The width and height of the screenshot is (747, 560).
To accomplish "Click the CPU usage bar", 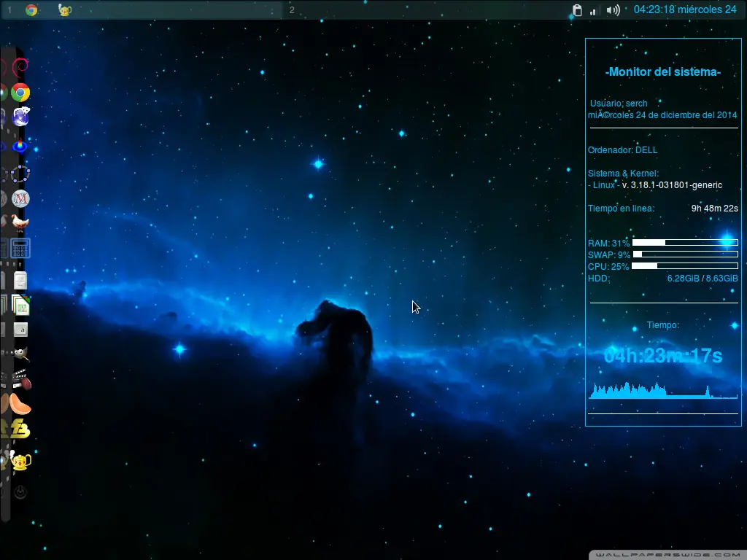I will tap(685, 265).
